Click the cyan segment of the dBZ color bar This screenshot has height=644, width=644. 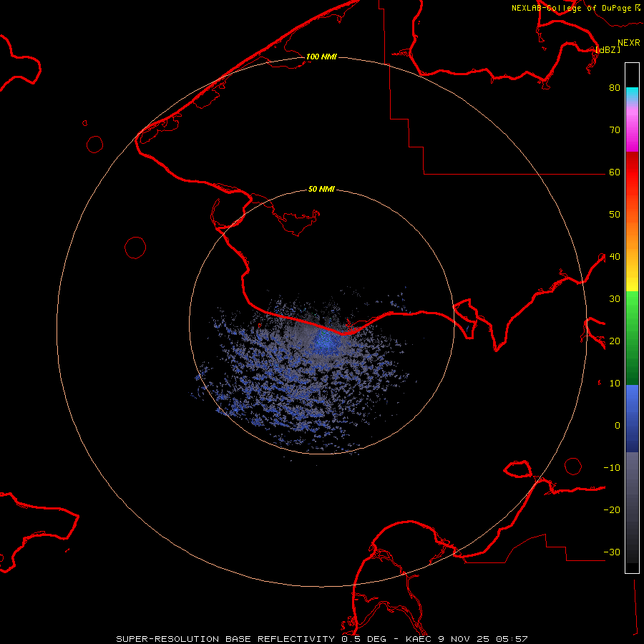coord(632,92)
